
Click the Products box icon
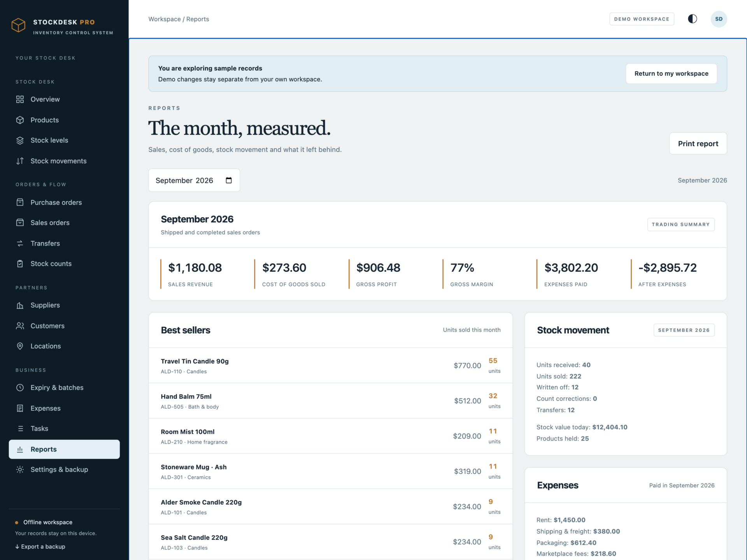[x=20, y=120]
